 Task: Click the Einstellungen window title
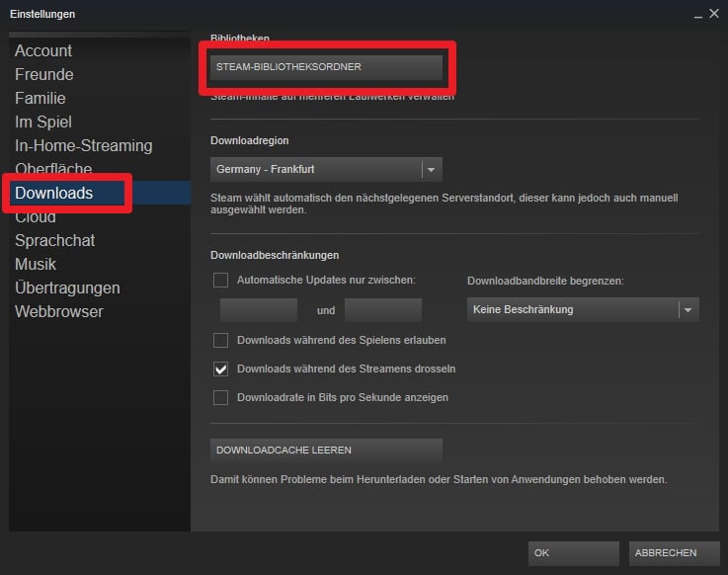(x=42, y=14)
